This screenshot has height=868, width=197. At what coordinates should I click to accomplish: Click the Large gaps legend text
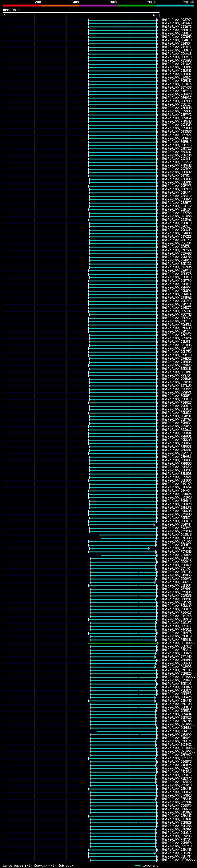[38, 865]
